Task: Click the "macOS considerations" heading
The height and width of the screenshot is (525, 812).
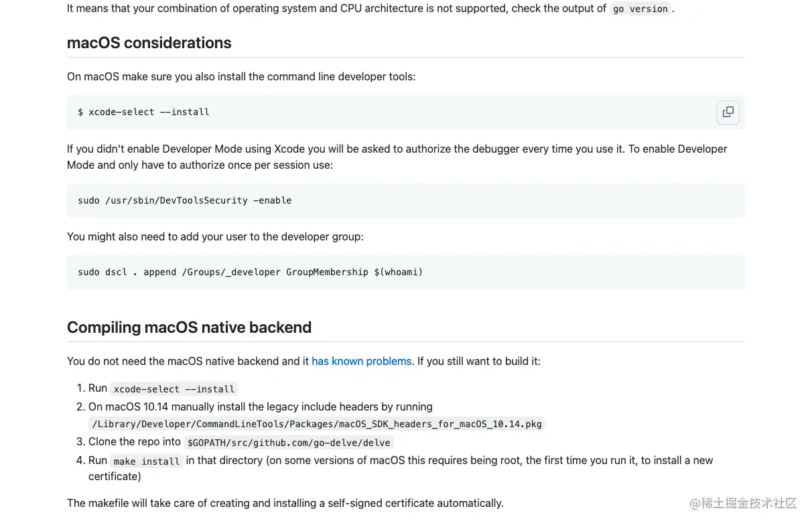Action: coord(149,43)
